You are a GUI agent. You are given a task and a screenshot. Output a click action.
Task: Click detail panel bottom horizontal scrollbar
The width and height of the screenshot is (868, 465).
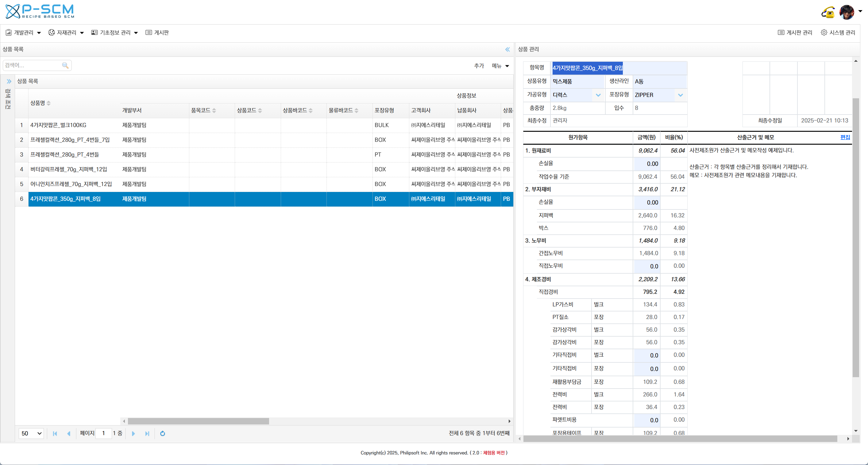click(x=680, y=439)
